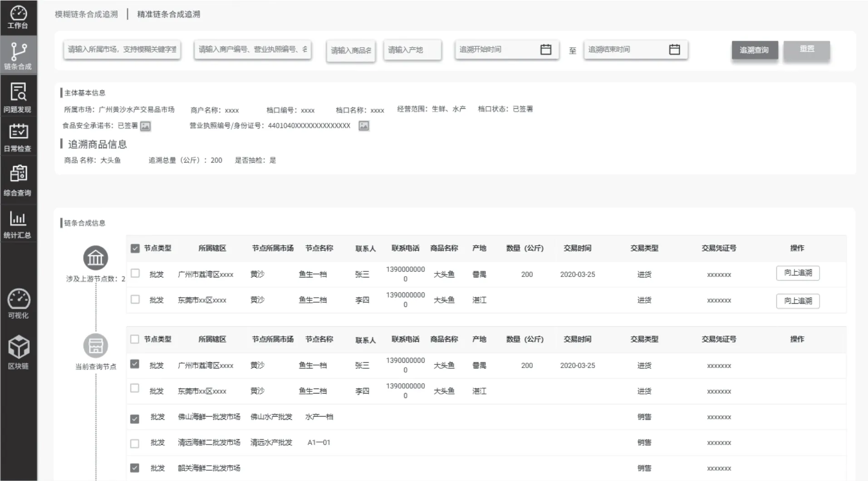This screenshot has height=481, width=868.
Task: View 食品安全承诺书 image icon
Action: pyautogui.click(x=145, y=126)
